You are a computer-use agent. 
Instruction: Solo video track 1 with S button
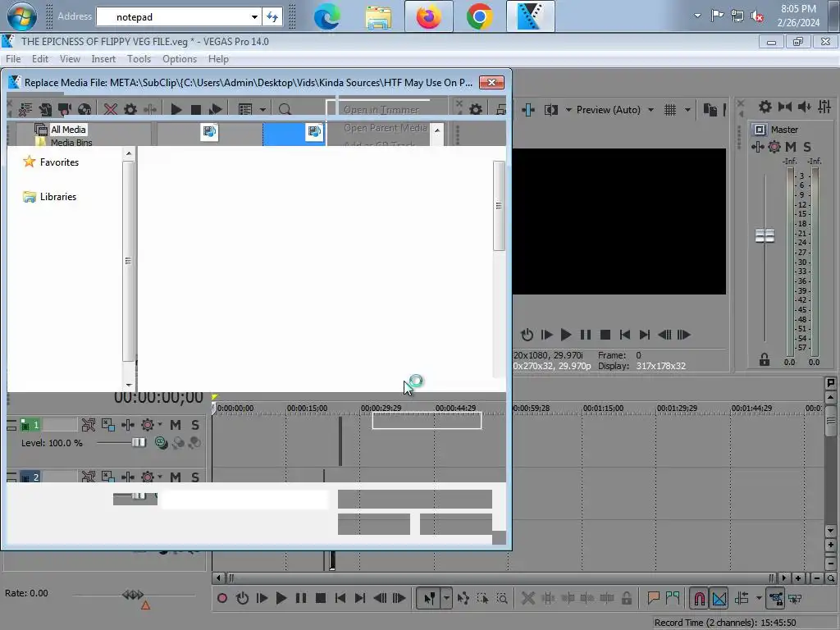pyautogui.click(x=195, y=425)
